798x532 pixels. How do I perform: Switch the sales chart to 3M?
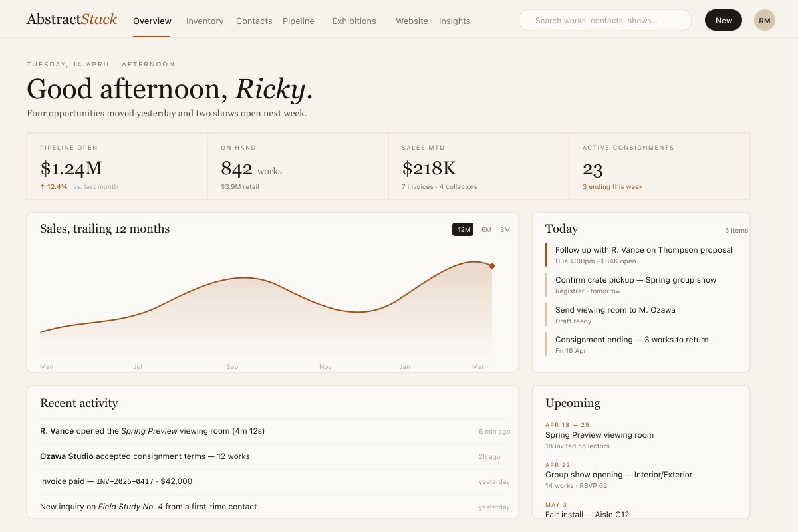click(x=505, y=229)
